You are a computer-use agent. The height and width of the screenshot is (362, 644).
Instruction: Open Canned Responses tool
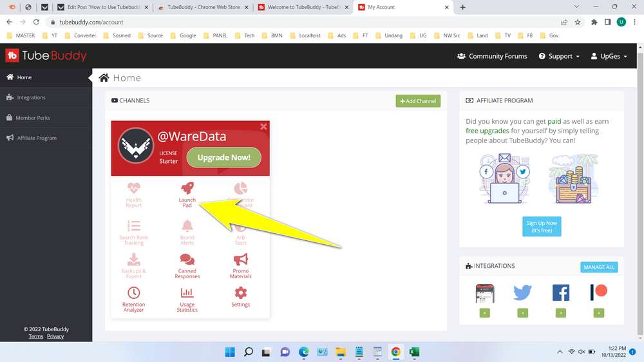pyautogui.click(x=187, y=266)
